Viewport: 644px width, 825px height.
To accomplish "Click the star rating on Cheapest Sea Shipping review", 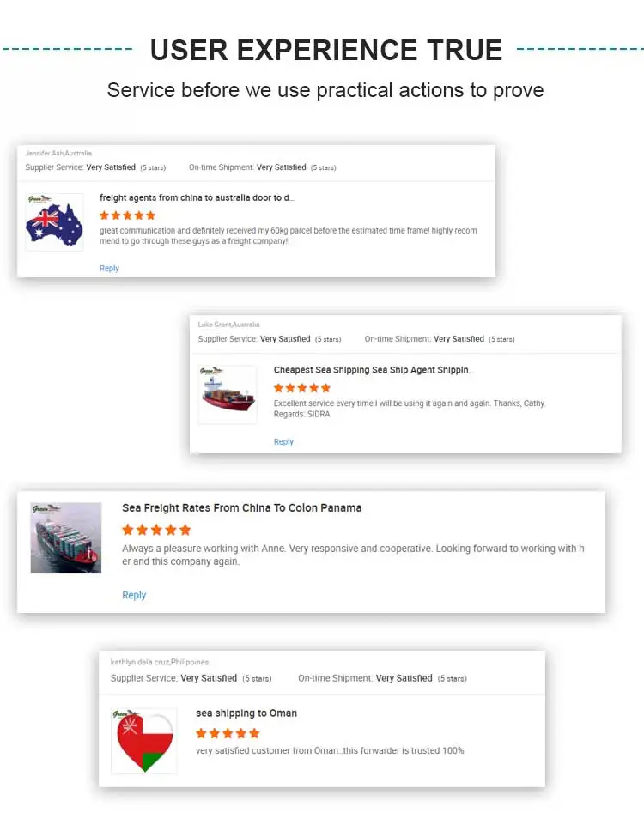I will click(301, 388).
